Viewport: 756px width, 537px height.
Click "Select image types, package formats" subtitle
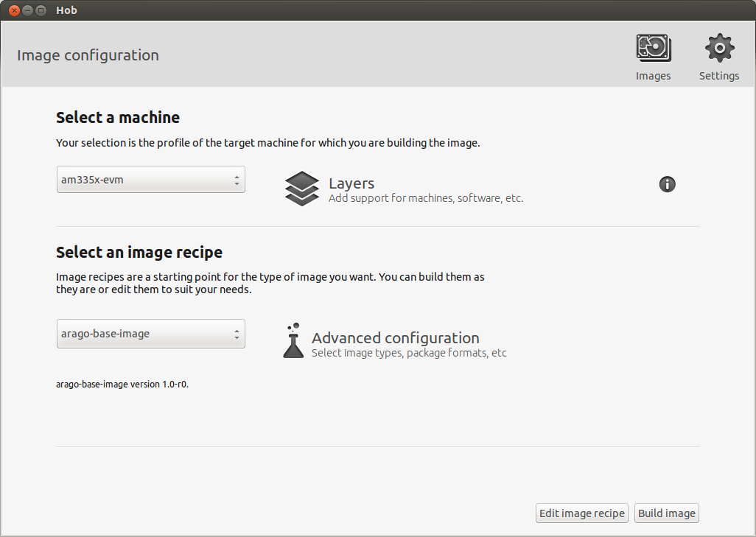pyautogui.click(x=409, y=353)
